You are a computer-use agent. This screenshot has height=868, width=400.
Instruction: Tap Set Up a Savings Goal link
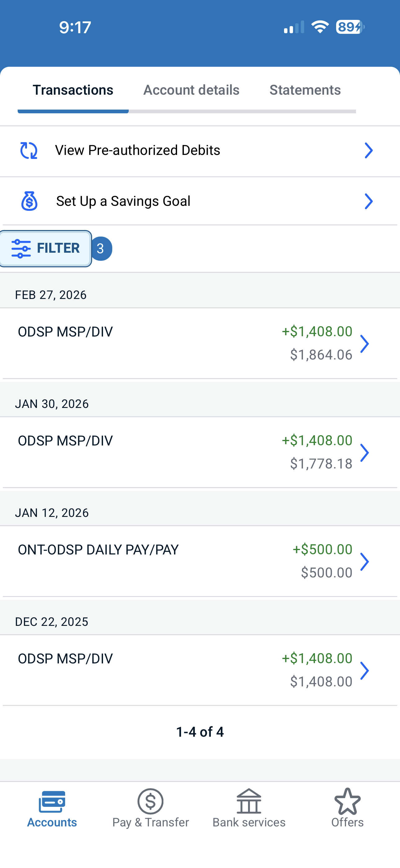click(x=123, y=201)
